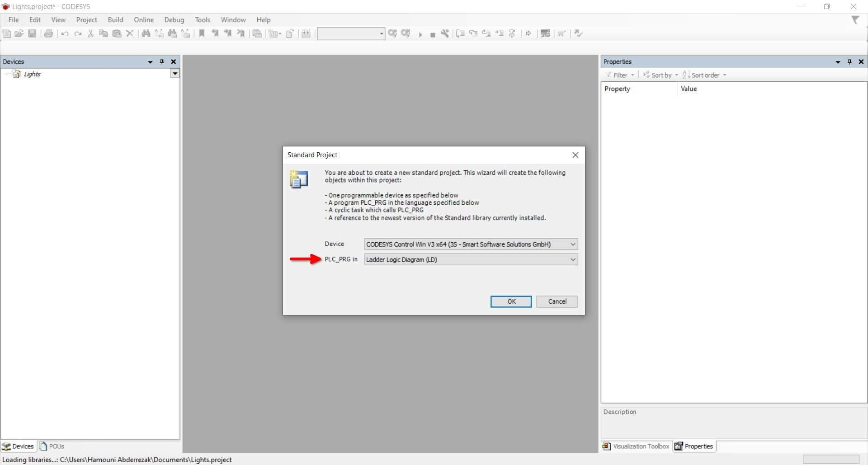868x465 pixels.
Task: Click the Login gear icon in toolbar
Action: [392, 33]
